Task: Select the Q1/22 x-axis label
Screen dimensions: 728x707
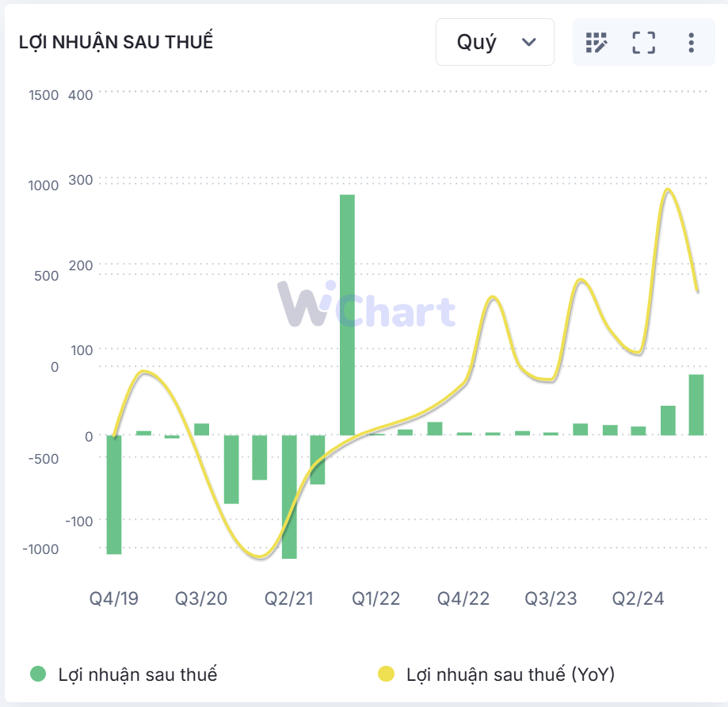Action: point(376,598)
